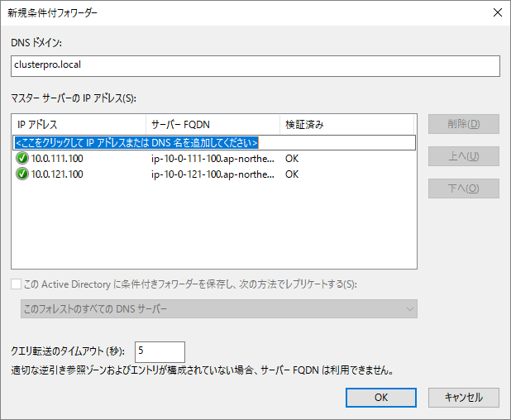
Task: Click the クエリ転送のタイムアウト field
Action: [x=160, y=351]
